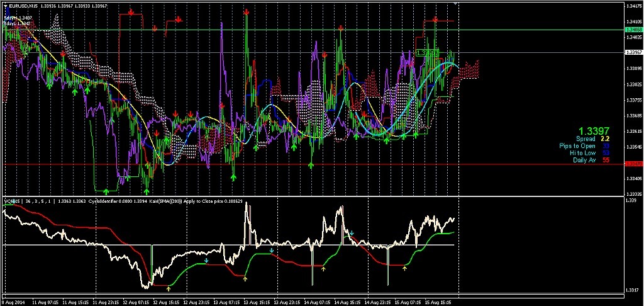Click the yellow up arrow near 13 Aug 15:15
The height and width of the screenshot is (306, 644).
[x=245, y=279]
